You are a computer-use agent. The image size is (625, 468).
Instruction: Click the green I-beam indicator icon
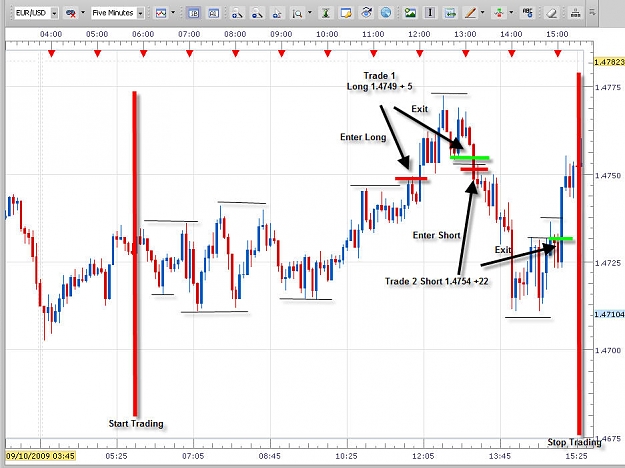tap(326, 13)
